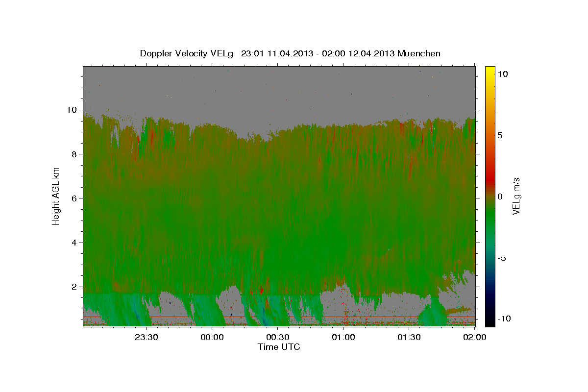Click the yellow top of the colorbar

click(490, 70)
